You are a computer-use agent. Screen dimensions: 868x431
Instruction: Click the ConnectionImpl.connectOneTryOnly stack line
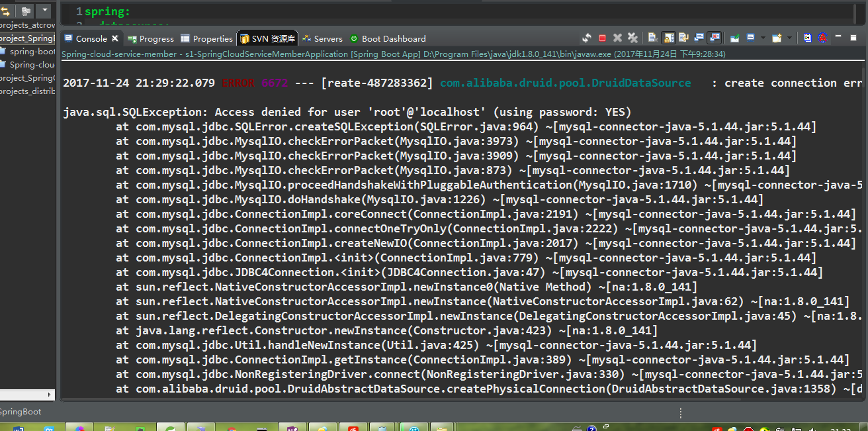pyautogui.click(x=490, y=228)
